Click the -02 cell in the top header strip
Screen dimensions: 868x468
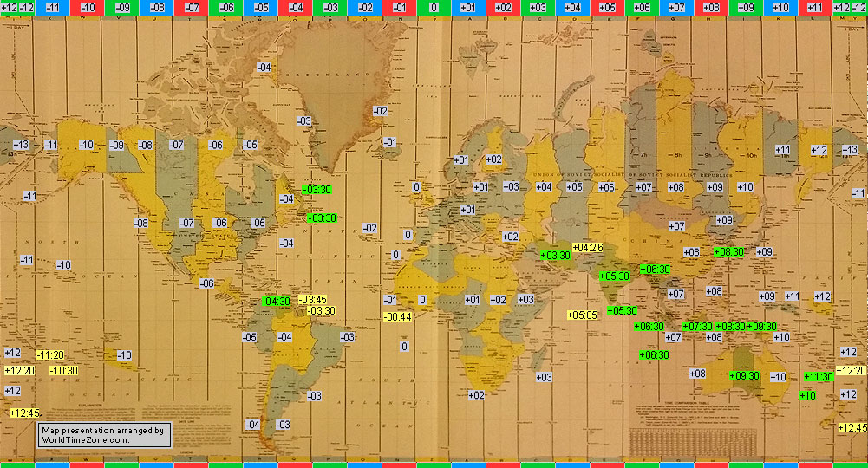click(x=365, y=7)
